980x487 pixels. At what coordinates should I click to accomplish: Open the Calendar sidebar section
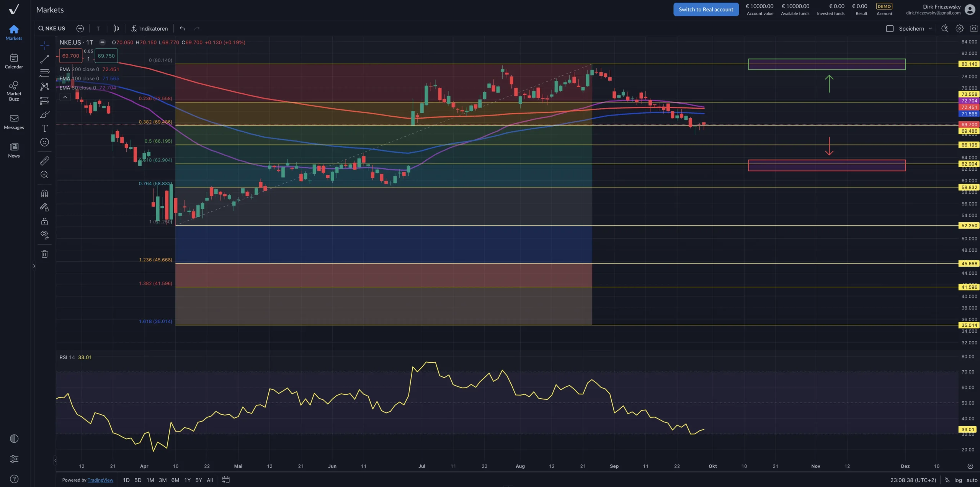(x=14, y=61)
